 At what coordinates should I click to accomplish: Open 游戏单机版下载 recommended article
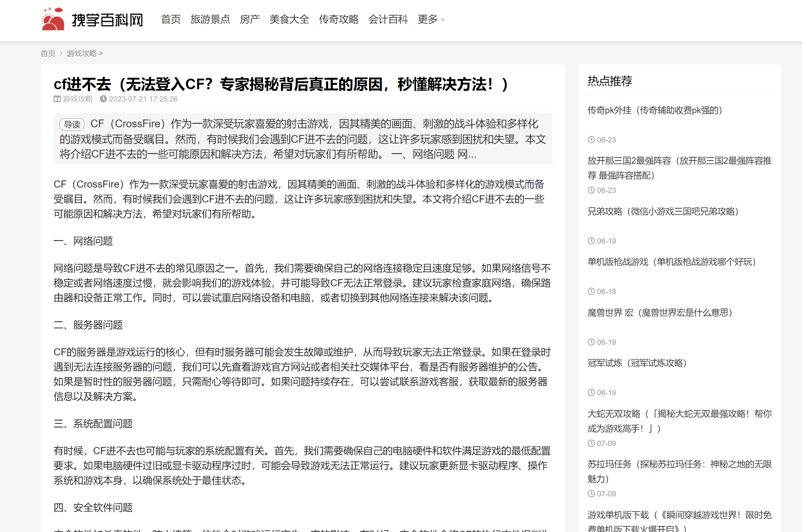click(x=680, y=521)
